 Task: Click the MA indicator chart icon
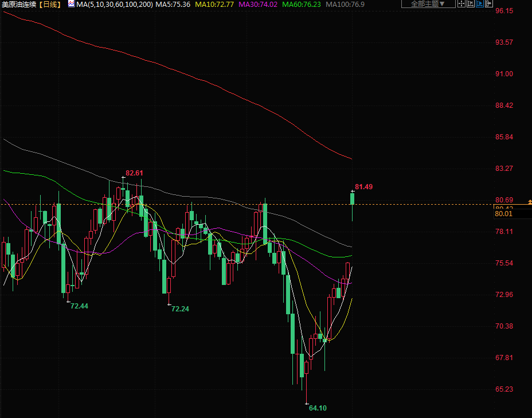click(x=71, y=4)
